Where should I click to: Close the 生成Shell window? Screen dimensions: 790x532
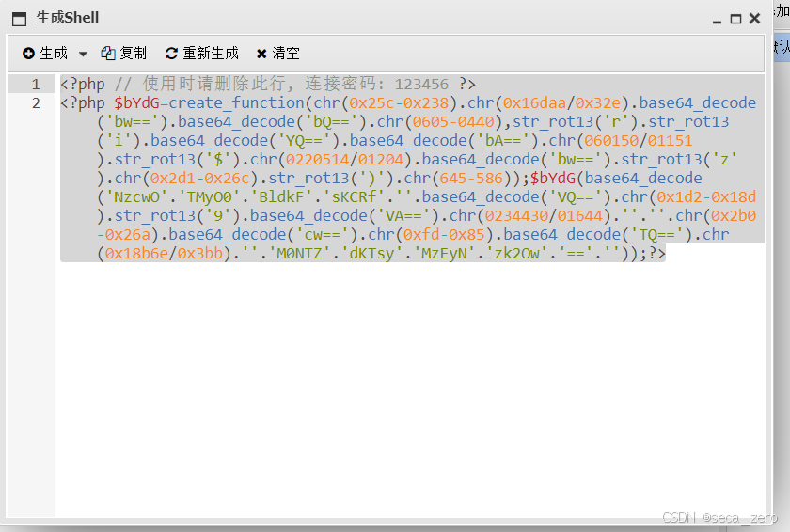pyautogui.click(x=754, y=19)
